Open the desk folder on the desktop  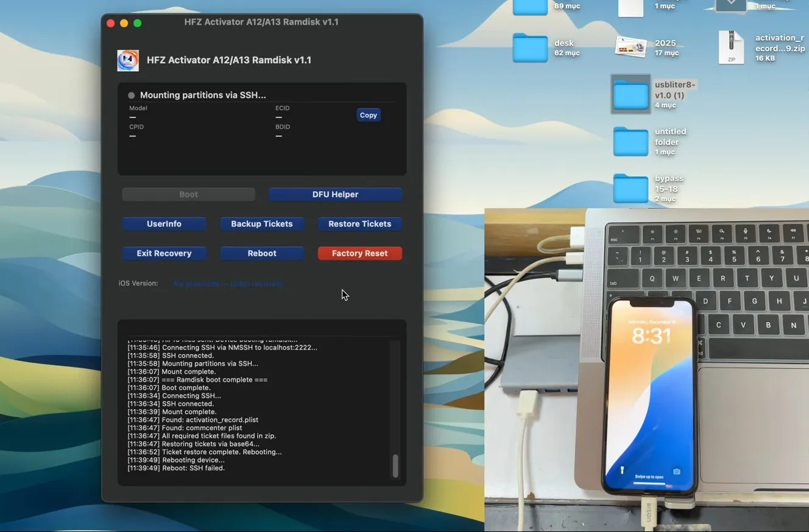click(x=530, y=48)
